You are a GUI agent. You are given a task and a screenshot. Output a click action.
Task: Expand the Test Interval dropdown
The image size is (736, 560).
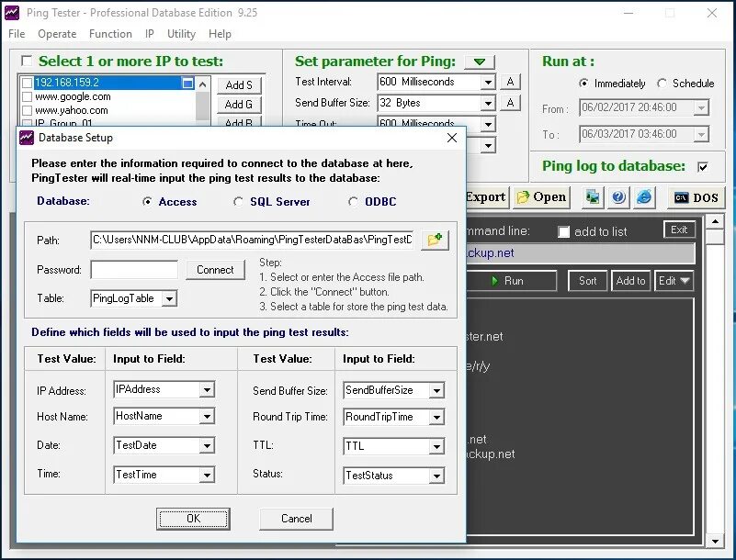coord(488,83)
